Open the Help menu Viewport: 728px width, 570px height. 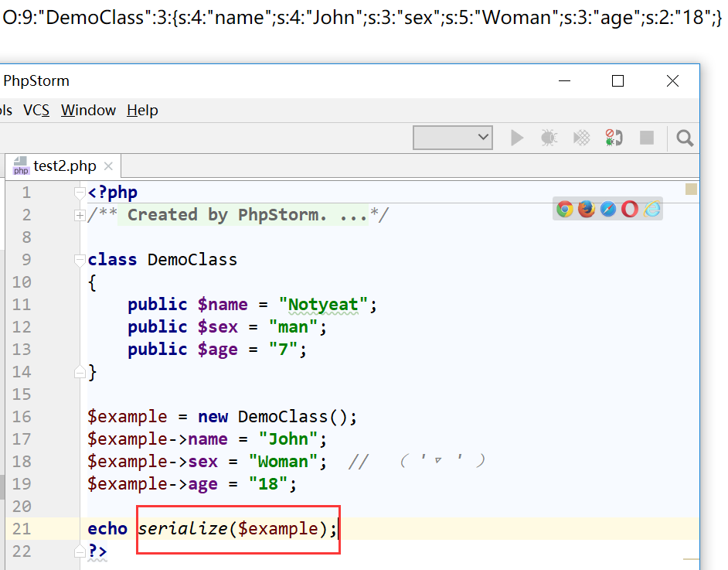142,111
